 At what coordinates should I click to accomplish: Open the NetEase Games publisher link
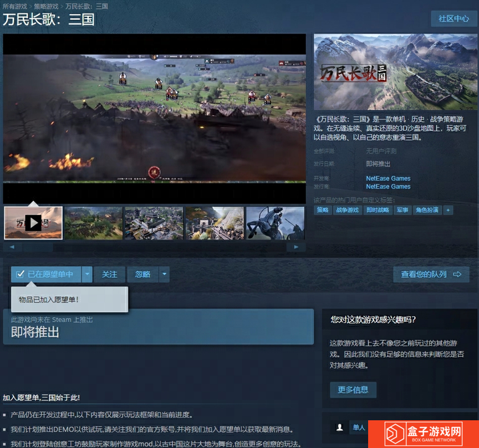pyautogui.click(x=388, y=186)
